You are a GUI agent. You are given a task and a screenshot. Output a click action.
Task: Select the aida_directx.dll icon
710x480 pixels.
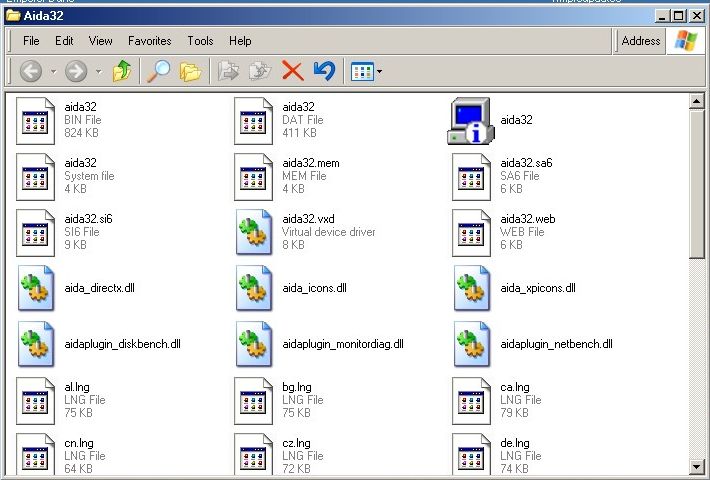pyautogui.click(x=36, y=288)
